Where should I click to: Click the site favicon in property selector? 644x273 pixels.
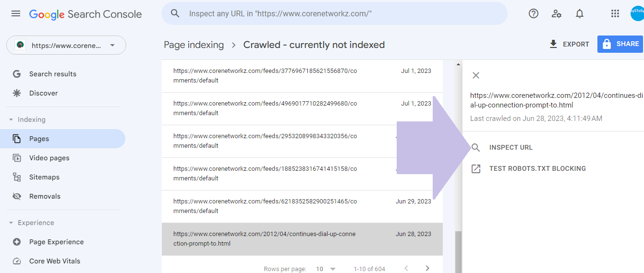[20, 45]
